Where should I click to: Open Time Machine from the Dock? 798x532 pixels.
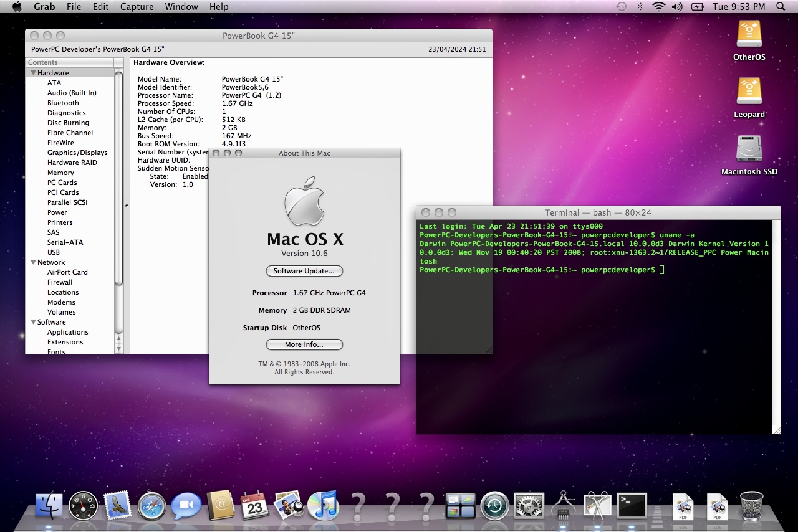pos(495,505)
